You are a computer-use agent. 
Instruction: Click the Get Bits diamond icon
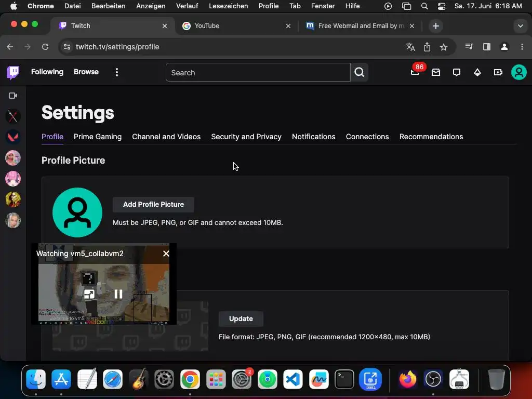[x=477, y=72]
